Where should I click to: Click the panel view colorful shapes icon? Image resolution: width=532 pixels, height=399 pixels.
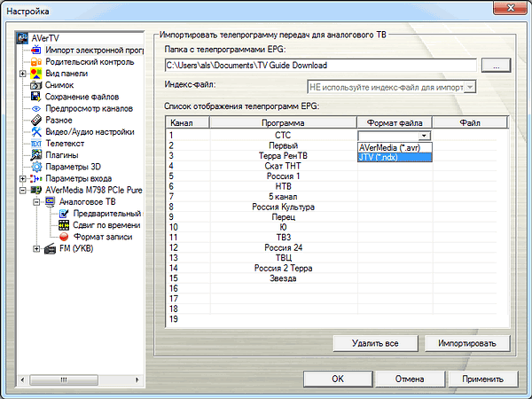pyautogui.click(x=36, y=74)
